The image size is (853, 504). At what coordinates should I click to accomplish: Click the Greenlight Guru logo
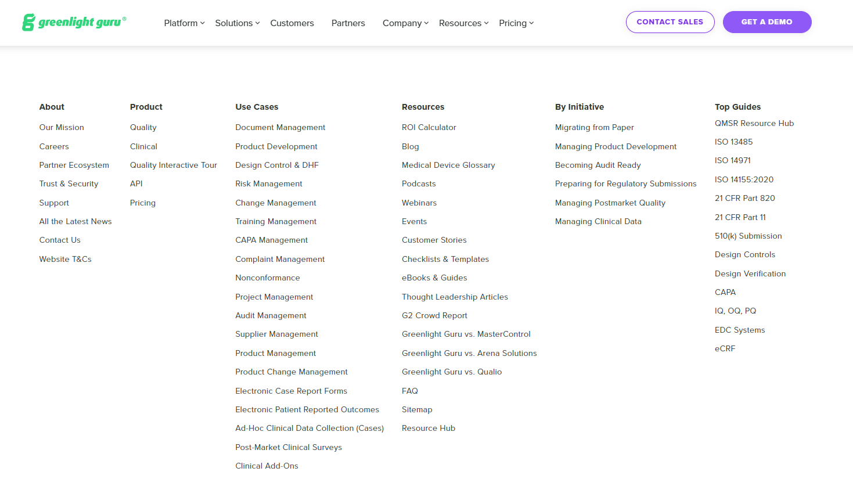[74, 22]
